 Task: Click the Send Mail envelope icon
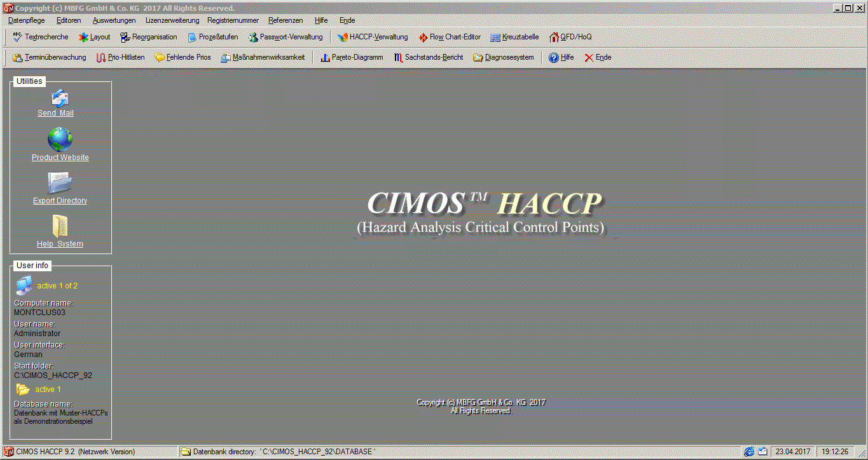coord(60,98)
